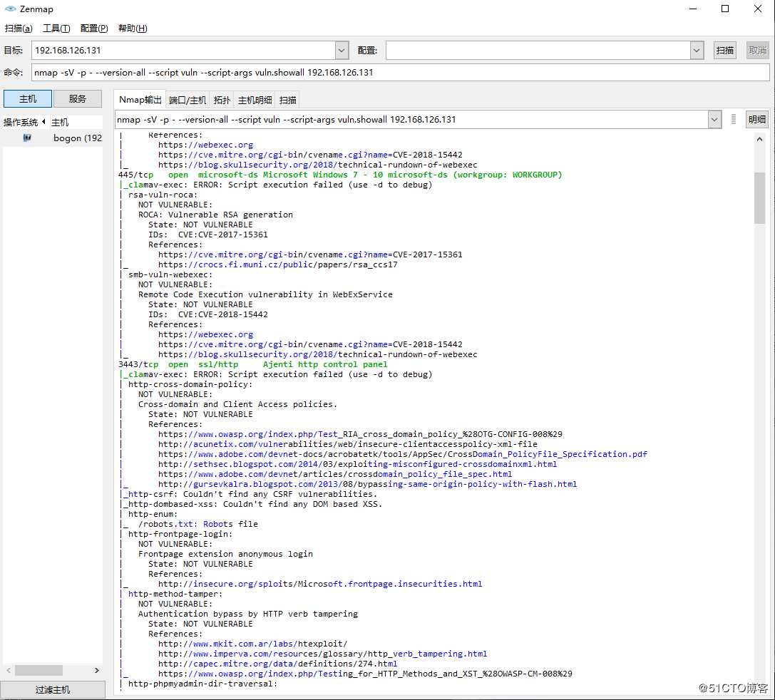Click the host list scroll right arrow
The width and height of the screenshot is (775, 700).
(x=97, y=670)
